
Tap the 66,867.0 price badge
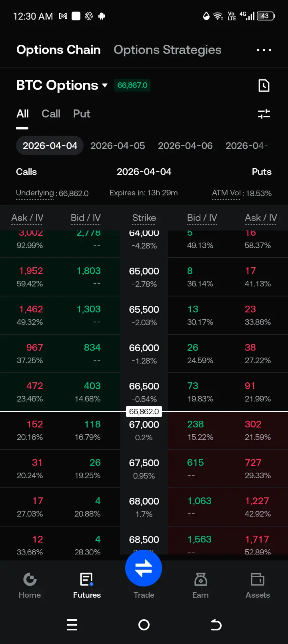point(132,85)
